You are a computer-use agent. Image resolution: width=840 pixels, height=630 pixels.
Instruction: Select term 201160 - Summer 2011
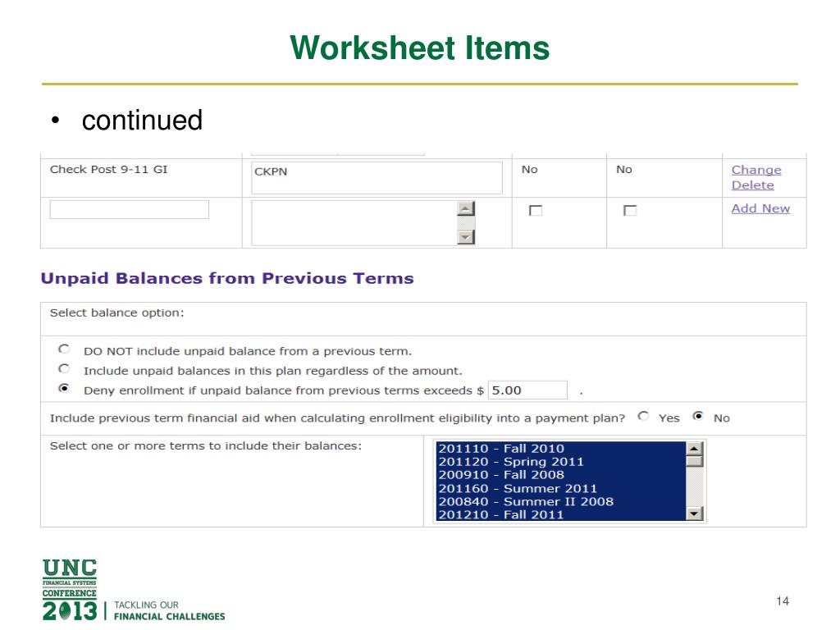(560, 489)
